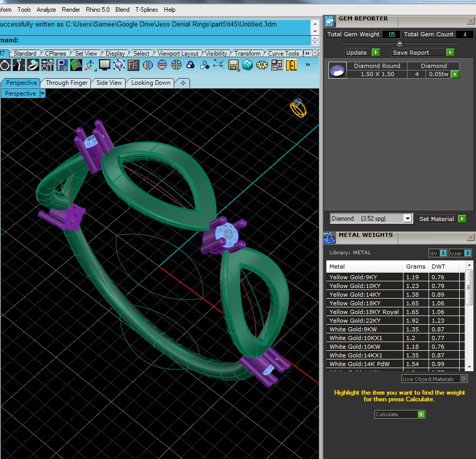The width and height of the screenshot is (476, 459).
Task: Select the White Gold:14K PdW row
Action: point(395,364)
